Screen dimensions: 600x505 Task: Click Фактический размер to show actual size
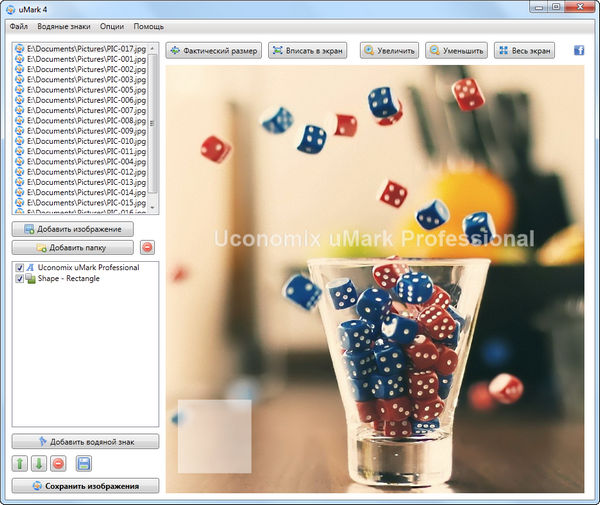213,50
